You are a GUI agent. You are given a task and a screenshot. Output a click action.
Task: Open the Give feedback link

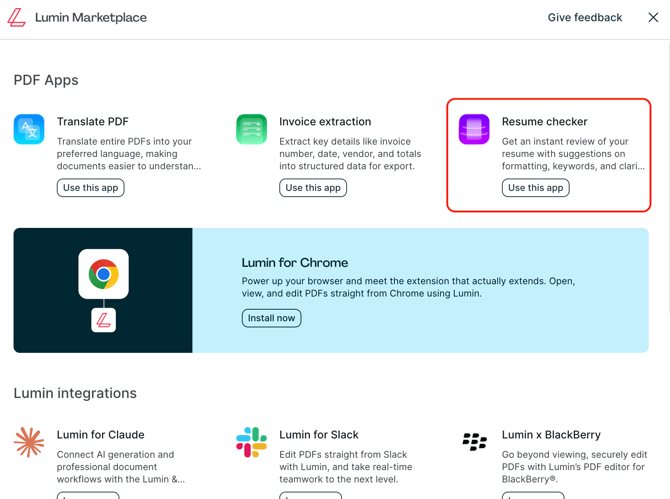pyautogui.click(x=584, y=18)
